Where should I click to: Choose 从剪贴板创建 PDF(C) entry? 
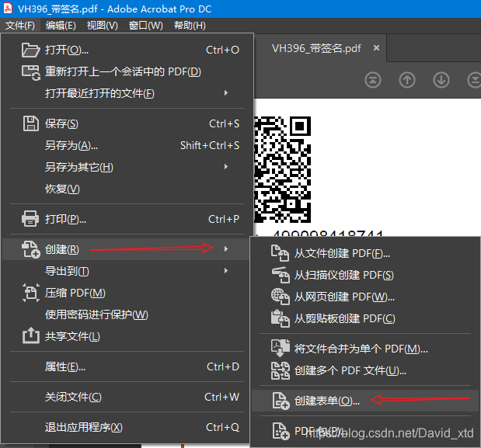(x=365, y=318)
